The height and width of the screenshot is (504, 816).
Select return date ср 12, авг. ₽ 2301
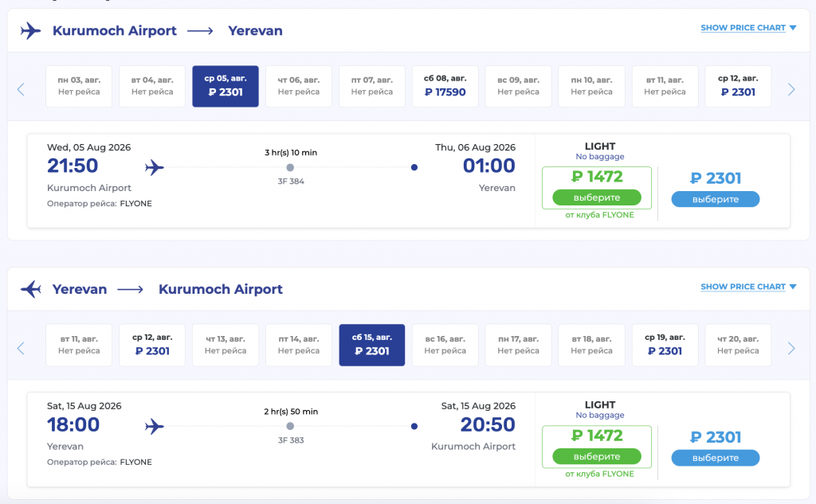pos(151,345)
